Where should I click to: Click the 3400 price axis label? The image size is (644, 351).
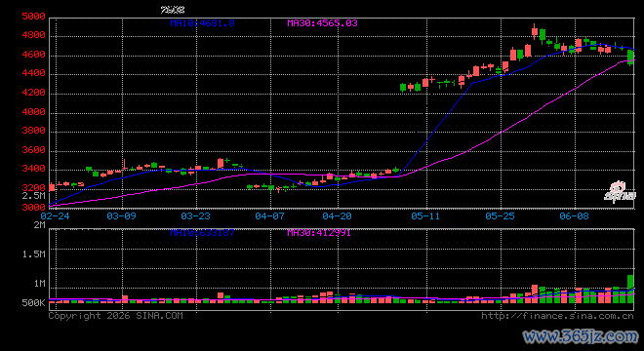[x=34, y=169]
